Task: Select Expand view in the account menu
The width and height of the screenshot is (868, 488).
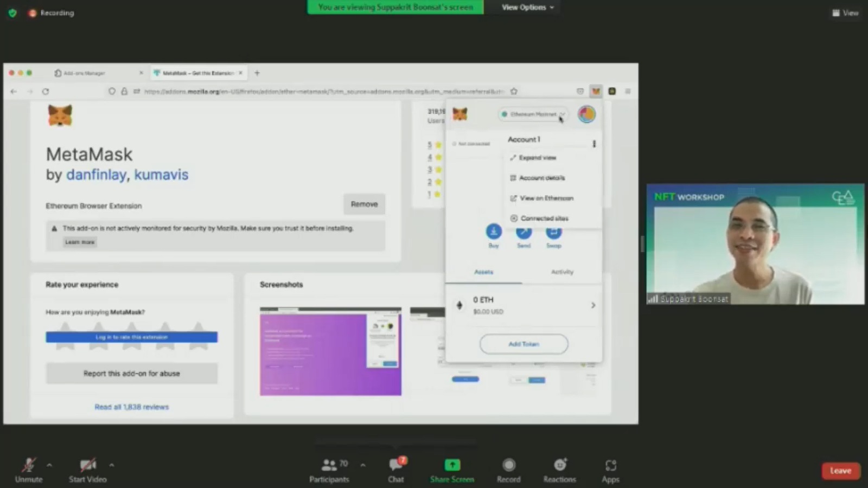Action: tap(533, 158)
